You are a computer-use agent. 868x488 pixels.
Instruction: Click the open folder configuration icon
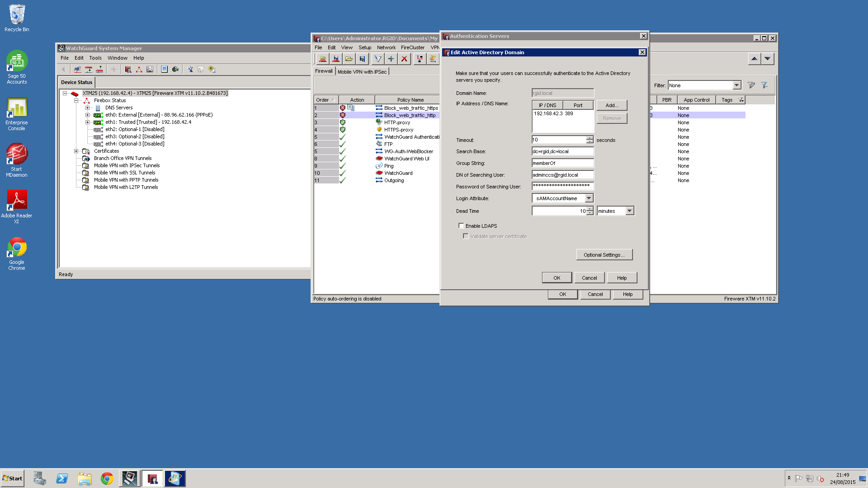pos(349,59)
